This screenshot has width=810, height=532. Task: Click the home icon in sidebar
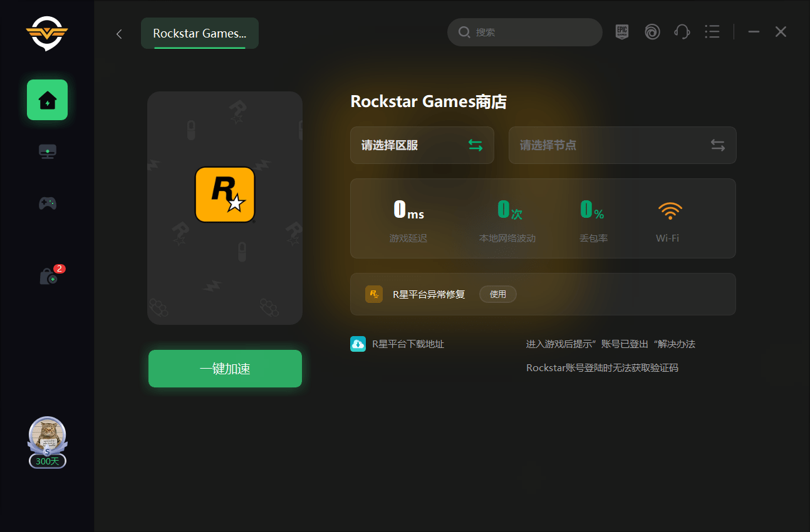[x=47, y=100]
